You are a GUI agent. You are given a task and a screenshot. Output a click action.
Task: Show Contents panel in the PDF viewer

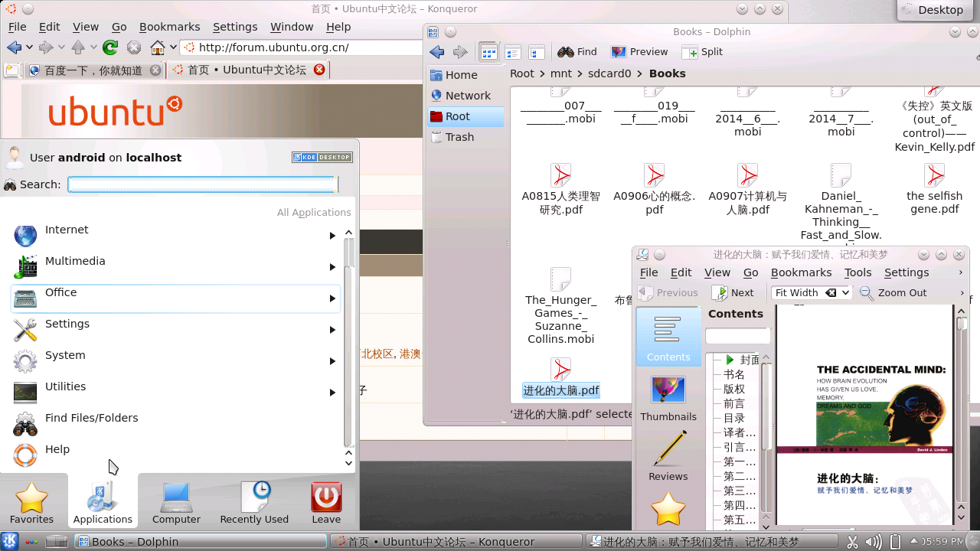(668, 338)
